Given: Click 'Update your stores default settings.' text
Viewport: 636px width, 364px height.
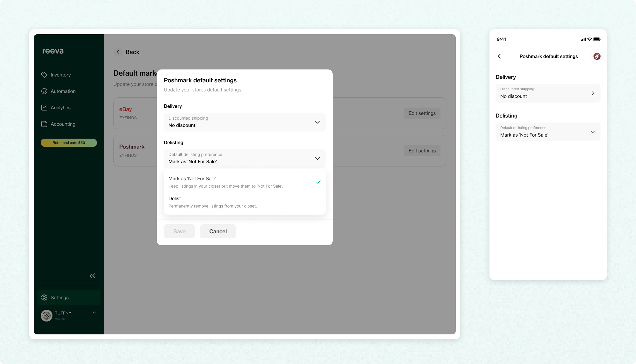Looking at the screenshot, I should (x=203, y=90).
